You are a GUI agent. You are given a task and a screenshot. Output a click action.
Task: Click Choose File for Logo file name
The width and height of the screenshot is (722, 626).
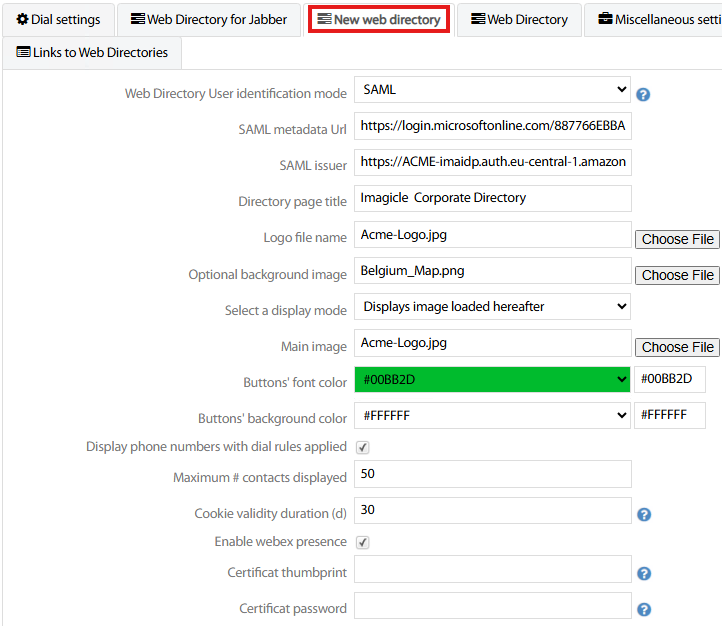coord(677,239)
